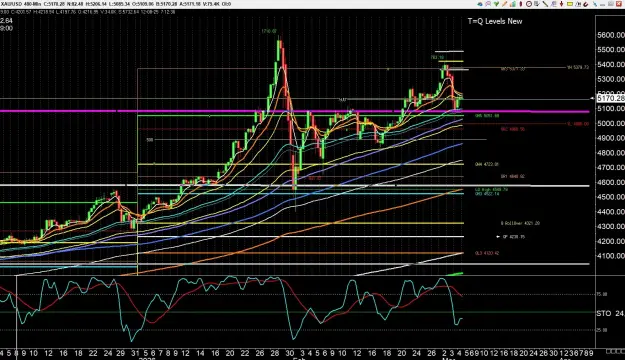625x360 pixels.
Task: Click the gray checklist toolbar icon
Action: tap(537, 4)
